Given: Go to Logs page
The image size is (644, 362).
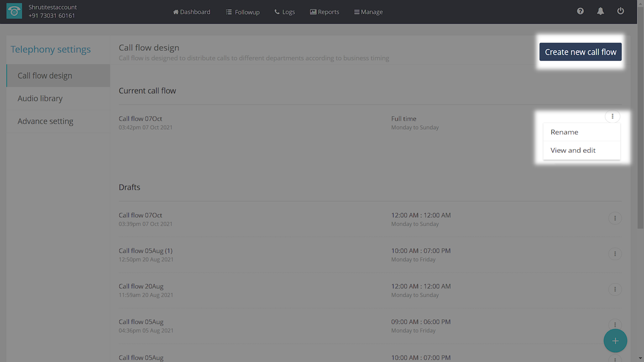Looking at the screenshot, I should coord(285,12).
